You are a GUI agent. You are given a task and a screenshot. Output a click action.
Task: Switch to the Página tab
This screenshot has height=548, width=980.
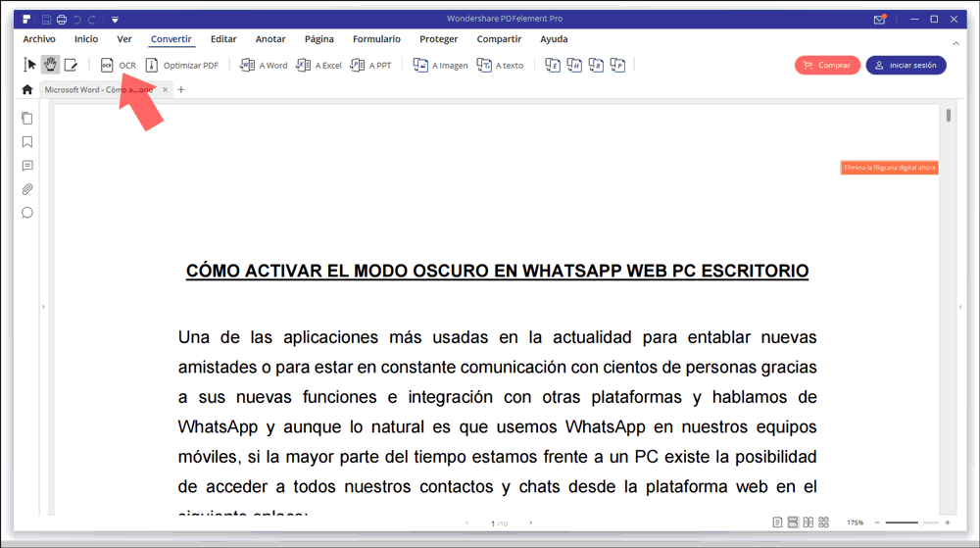(x=318, y=39)
